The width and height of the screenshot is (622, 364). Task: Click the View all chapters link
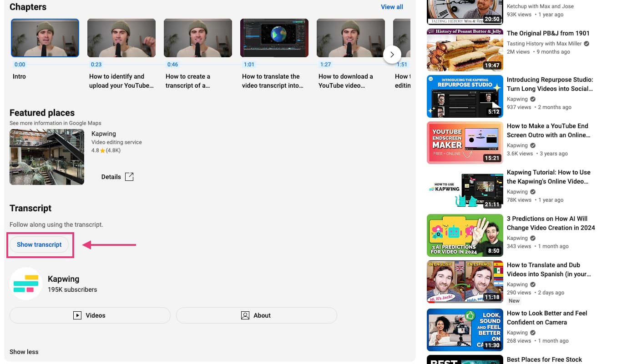[x=392, y=7]
